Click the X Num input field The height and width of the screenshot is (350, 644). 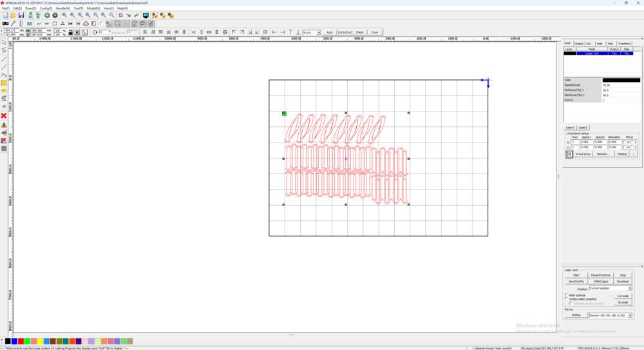[575, 142]
